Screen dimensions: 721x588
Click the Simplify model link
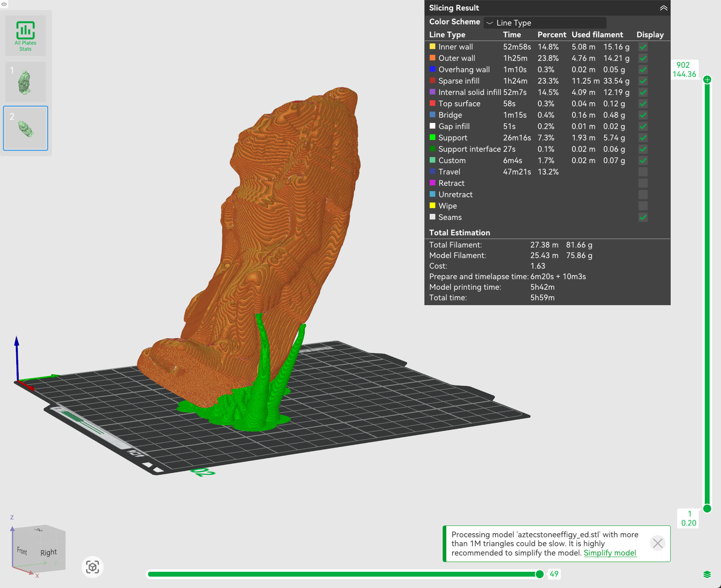(610, 553)
